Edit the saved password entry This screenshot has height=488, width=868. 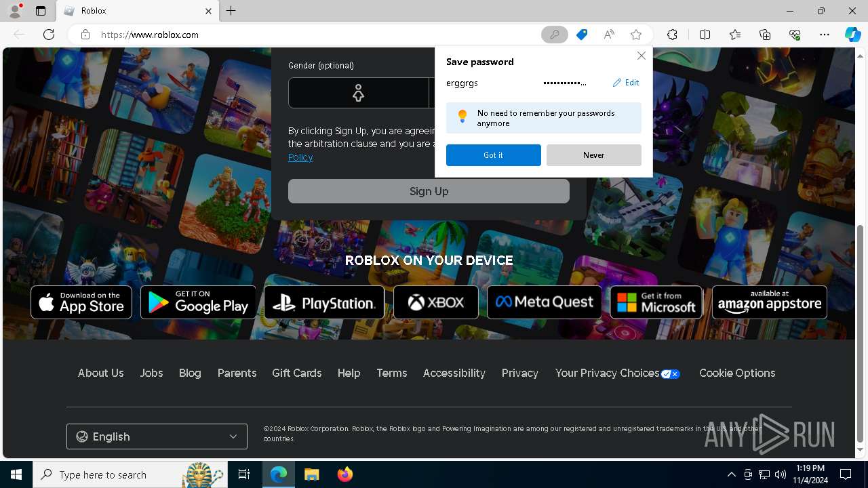point(626,83)
